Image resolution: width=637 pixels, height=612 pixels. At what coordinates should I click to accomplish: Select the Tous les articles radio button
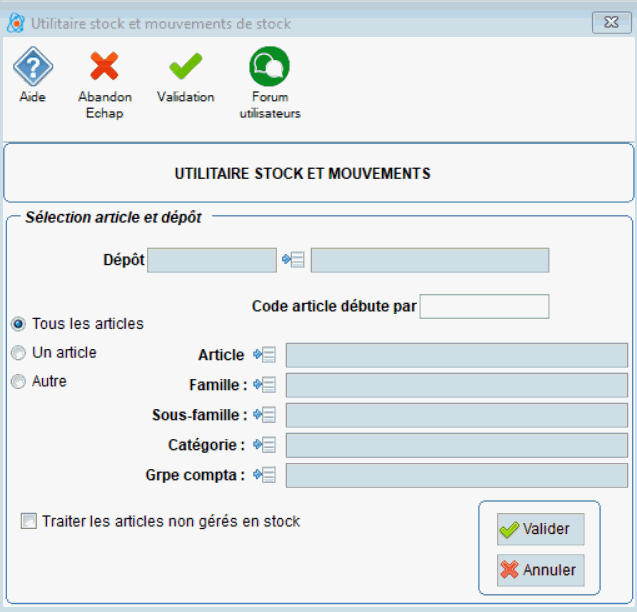tap(18, 324)
